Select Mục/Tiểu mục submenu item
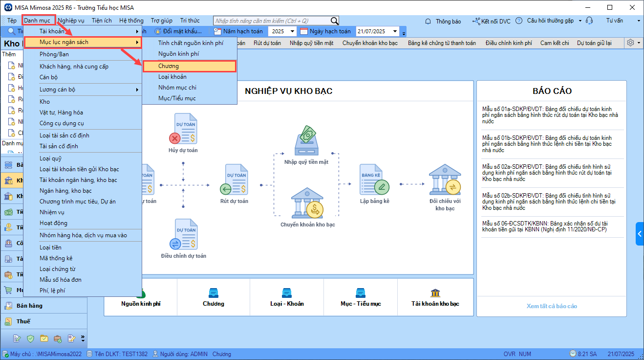The height and width of the screenshot is (360, 644). 190,98
